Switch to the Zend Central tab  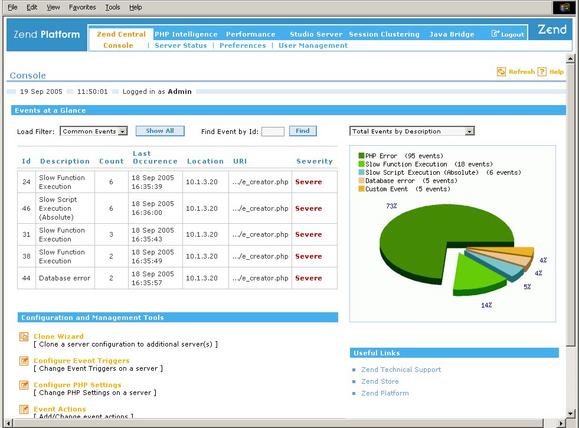(x=121, y=34)
